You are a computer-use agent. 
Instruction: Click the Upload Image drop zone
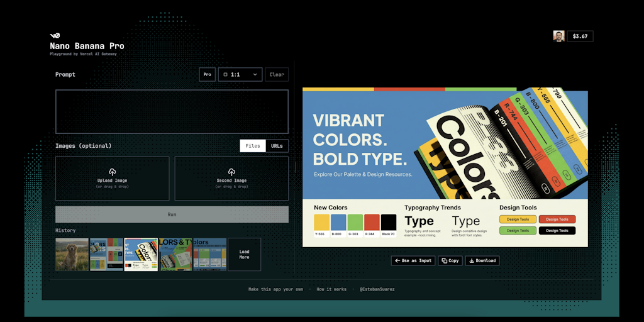tap(112, 178)
